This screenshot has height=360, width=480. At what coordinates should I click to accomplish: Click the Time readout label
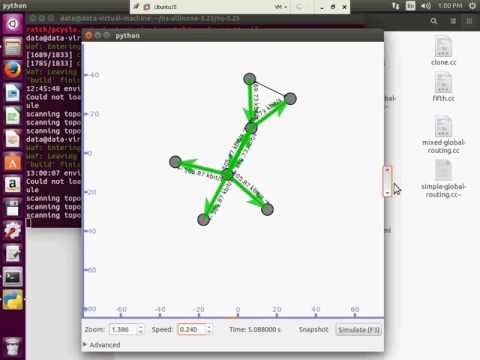click(255, 329)
